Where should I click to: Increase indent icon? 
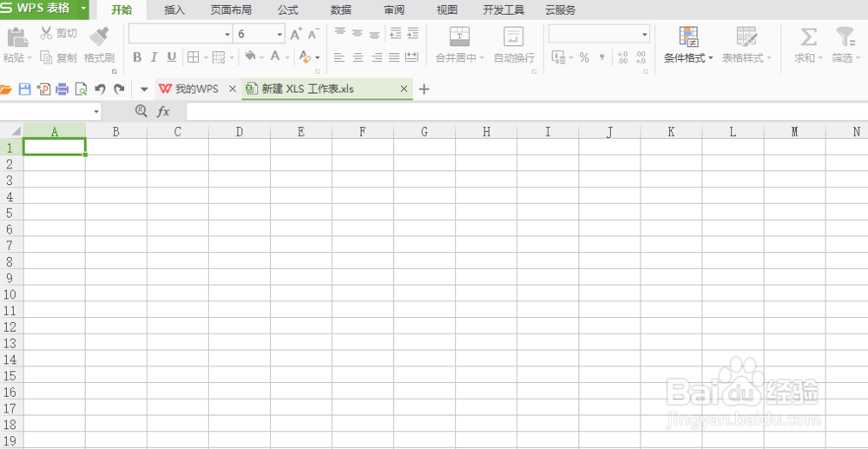413,33
